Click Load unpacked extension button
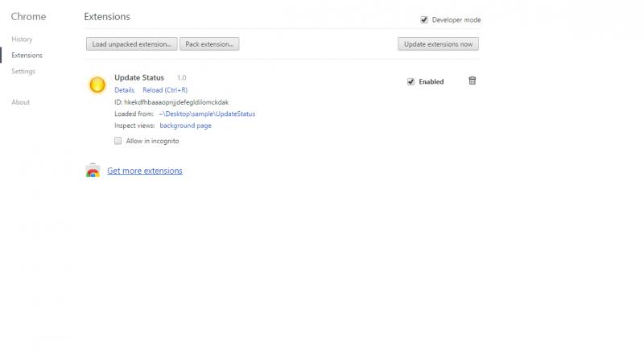This screenshot has height=355, width=644. click(132, 44)
